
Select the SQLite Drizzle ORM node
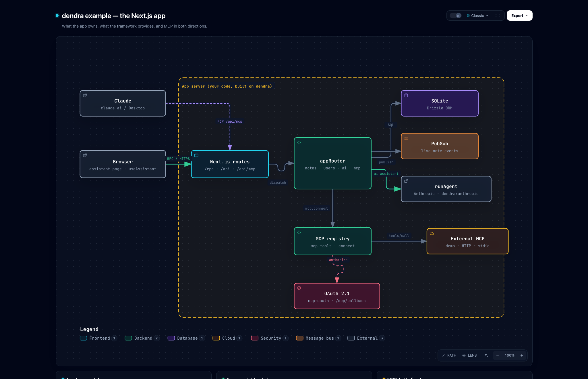[x=440, y=103]
